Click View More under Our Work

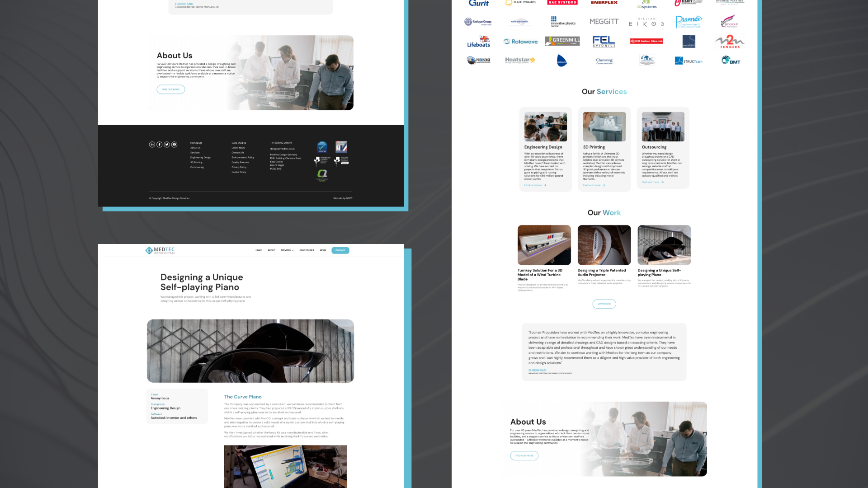click(604, 304)
